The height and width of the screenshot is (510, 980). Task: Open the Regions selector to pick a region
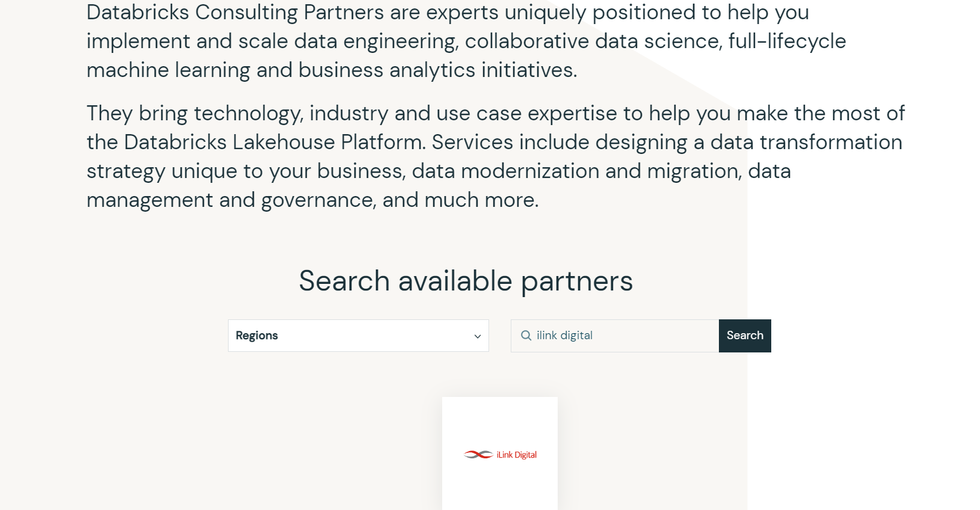coord(358,336)
